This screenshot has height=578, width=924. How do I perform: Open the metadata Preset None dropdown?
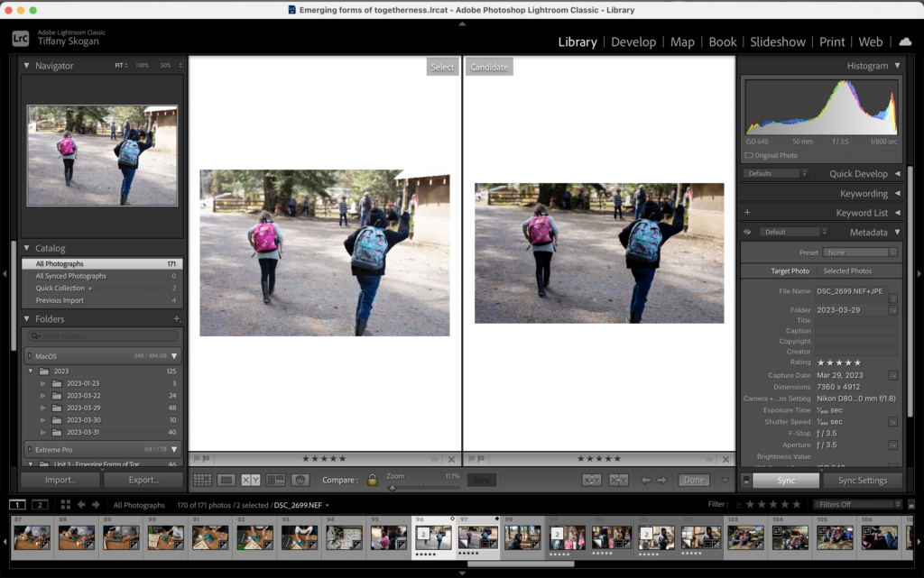pyautogui.click(x=860, y=252)
